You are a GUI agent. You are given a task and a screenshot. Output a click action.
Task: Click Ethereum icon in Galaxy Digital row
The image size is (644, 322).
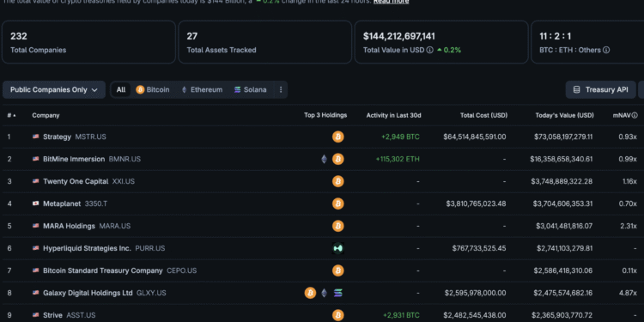tap(324, 293)
